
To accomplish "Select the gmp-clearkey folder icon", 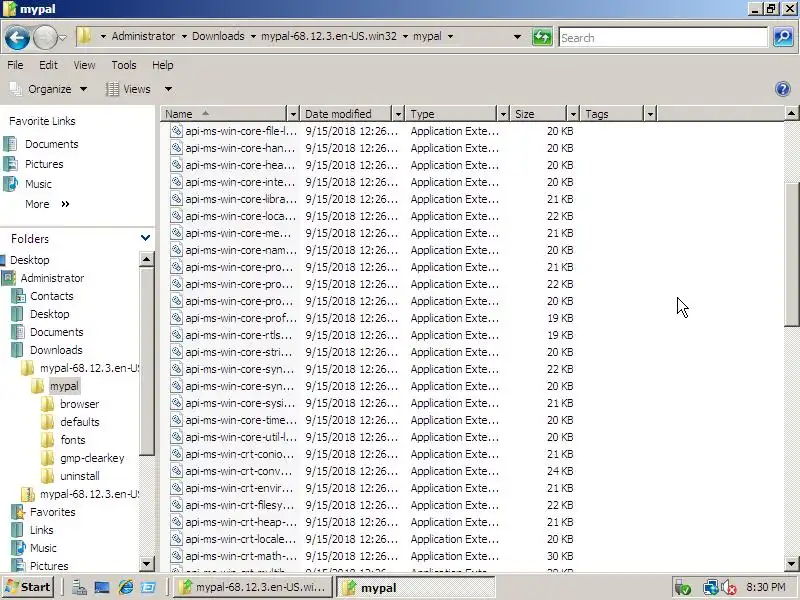I will (x=47, y=458).
